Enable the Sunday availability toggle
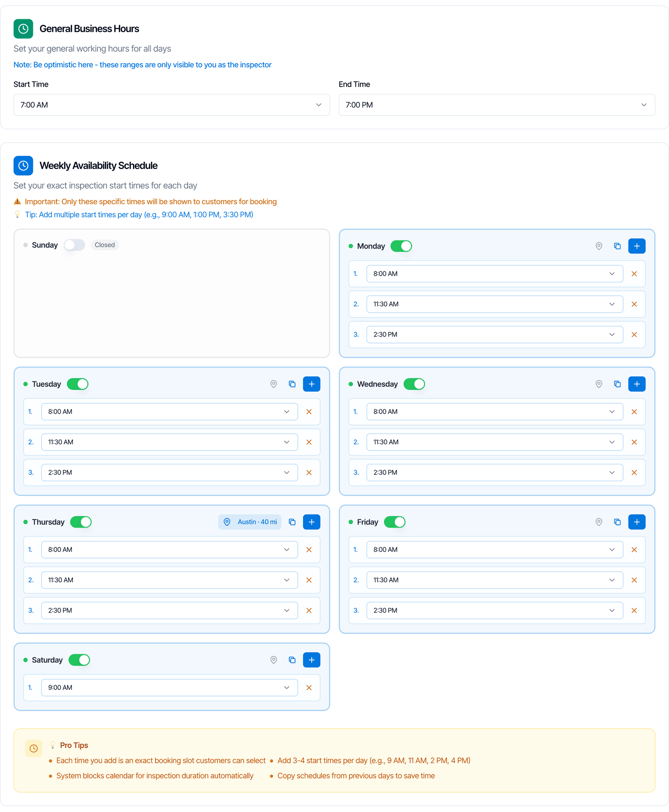The width and height of the screenshot is (669, 812). coord(74,245)
